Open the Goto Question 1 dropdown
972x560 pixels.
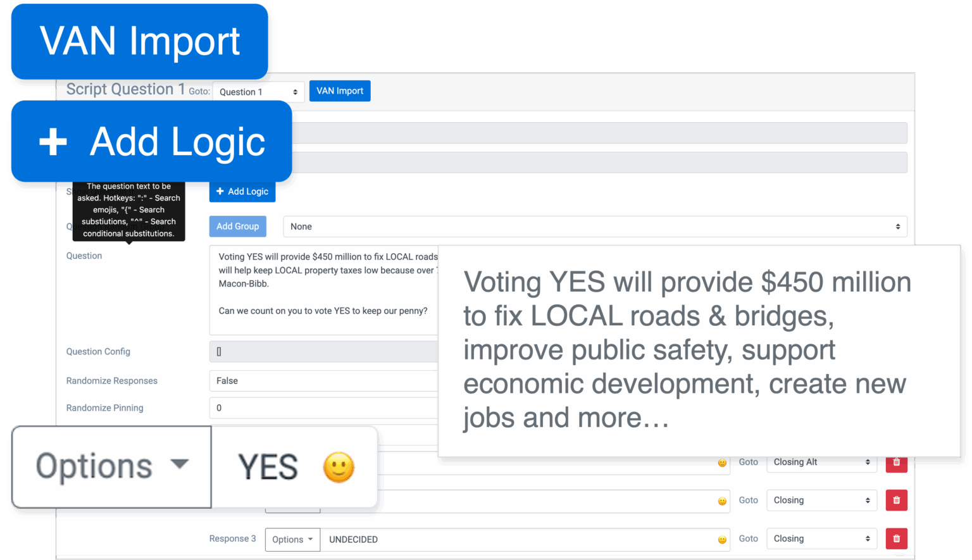click(x=258, y=92)
